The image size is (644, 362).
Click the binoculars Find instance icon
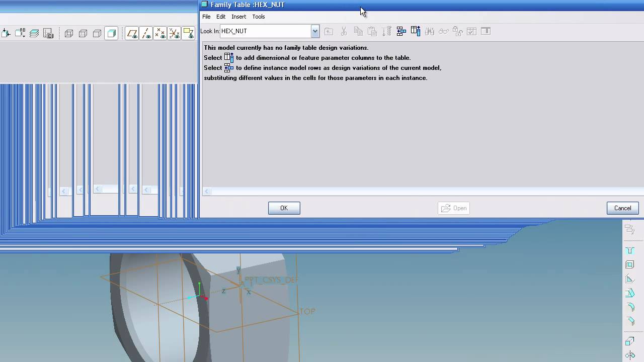coord(429,31)
